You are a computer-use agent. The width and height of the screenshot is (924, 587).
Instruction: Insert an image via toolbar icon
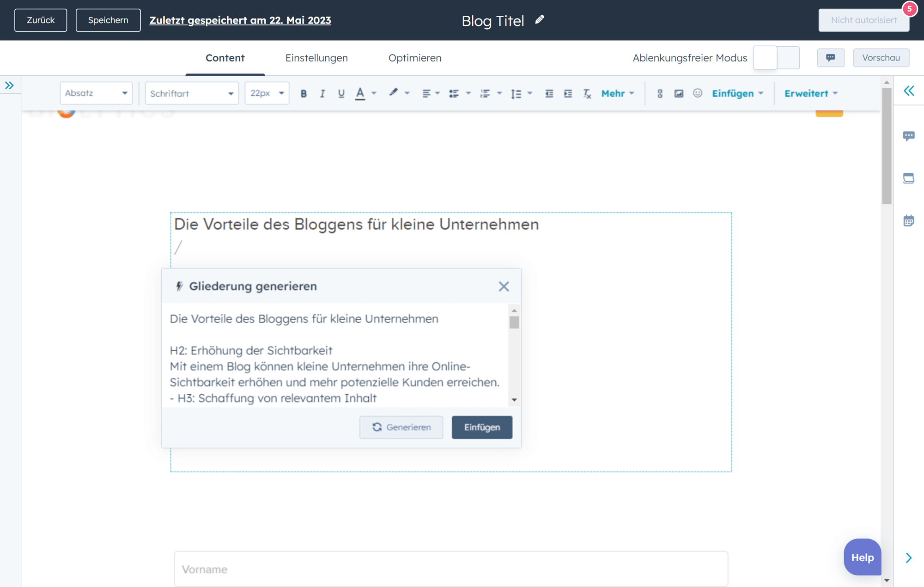(x=679, y=93)
